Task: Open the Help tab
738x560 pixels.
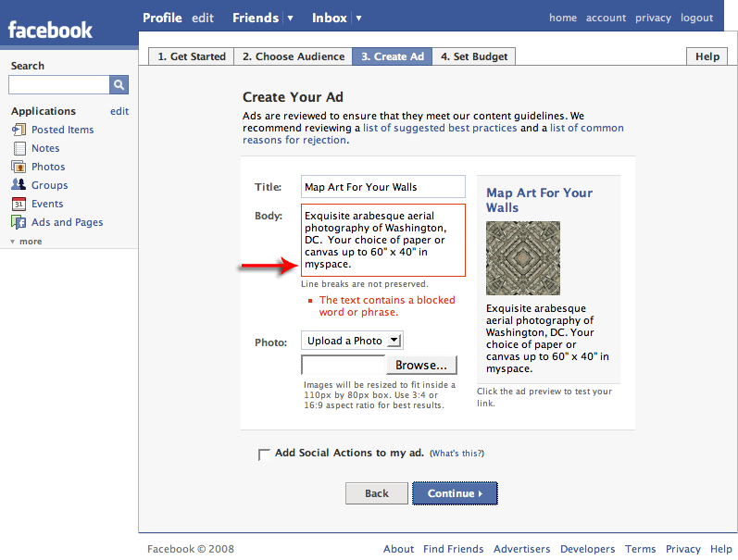Action: click(x=707, y=56)
